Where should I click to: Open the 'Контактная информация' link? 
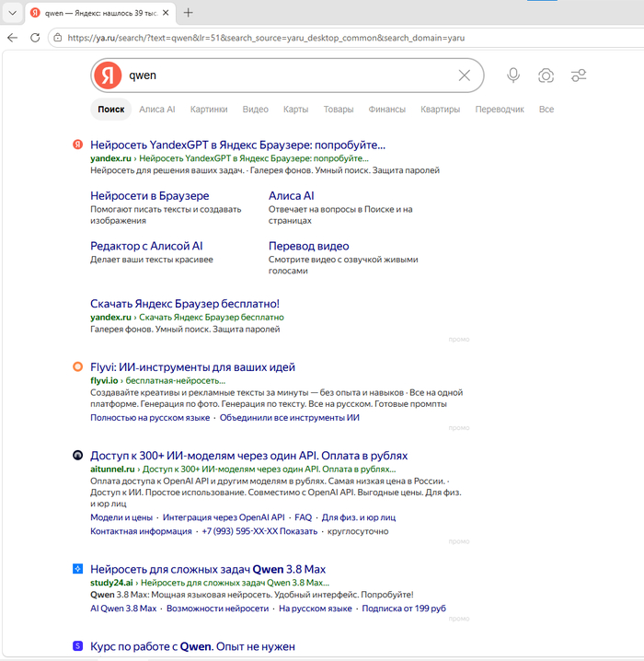141,531
